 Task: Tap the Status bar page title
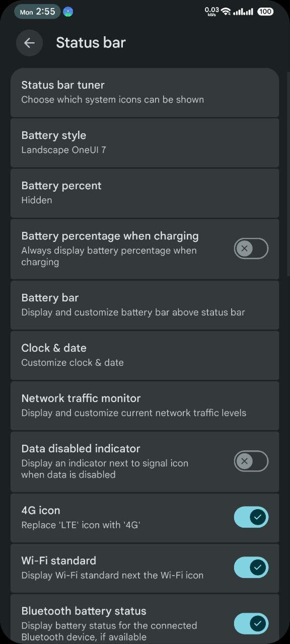click(x=91, y=43)
